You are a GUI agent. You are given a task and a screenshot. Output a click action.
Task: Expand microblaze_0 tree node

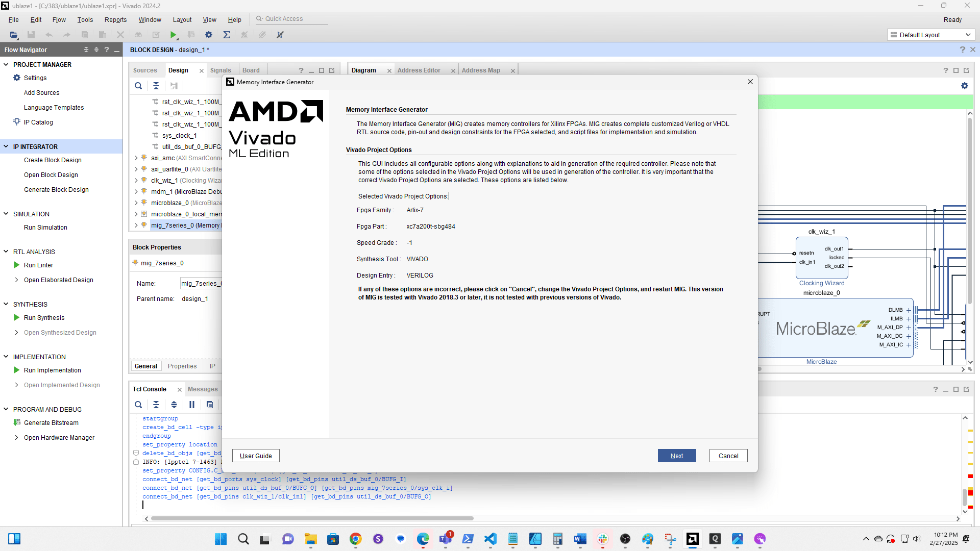[136, 203]
